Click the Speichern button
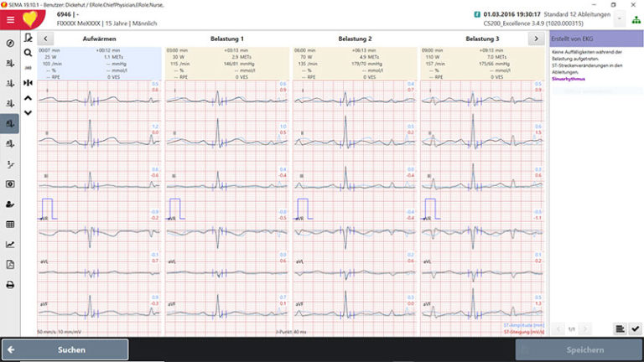The width and height of the screenshot is (644, 362). pyautogui.click(x=577, y=349)
